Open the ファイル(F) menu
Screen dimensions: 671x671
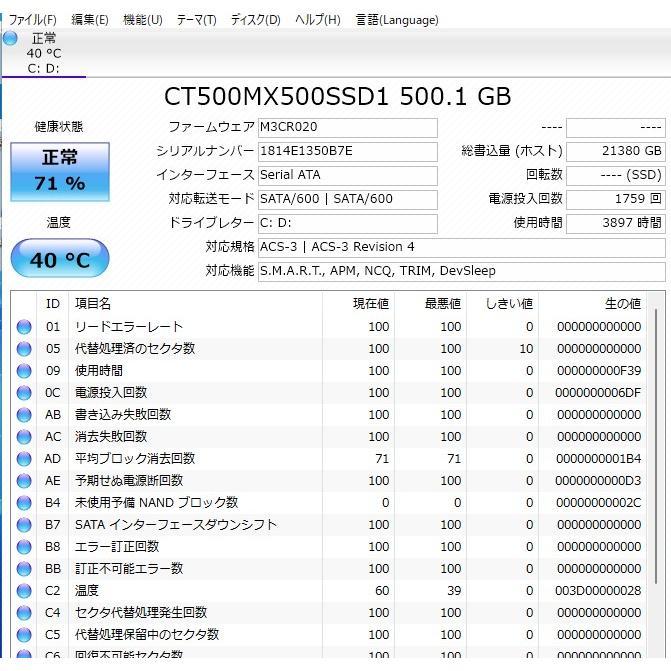coord(33,20)
